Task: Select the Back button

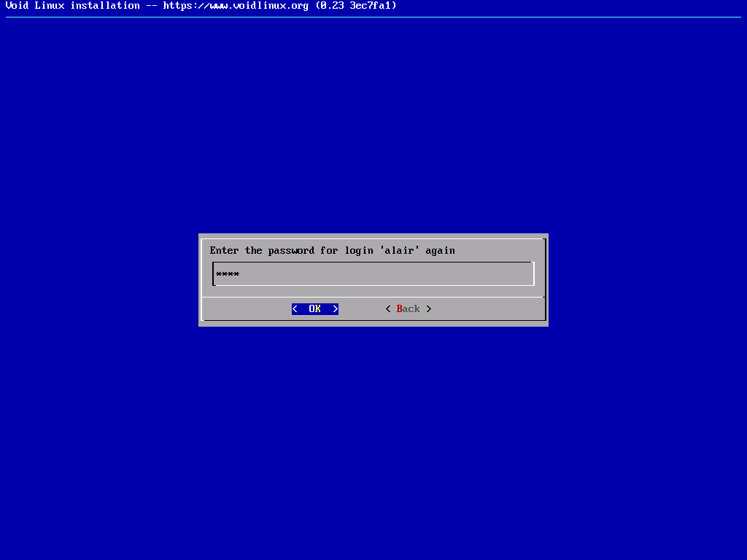Action: point(408,308)
